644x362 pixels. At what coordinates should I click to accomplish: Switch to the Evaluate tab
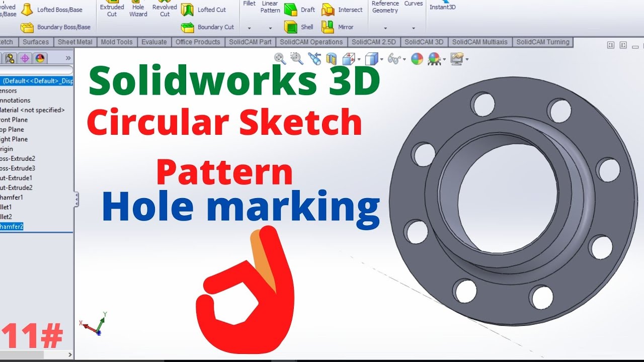tap(154, 42)
